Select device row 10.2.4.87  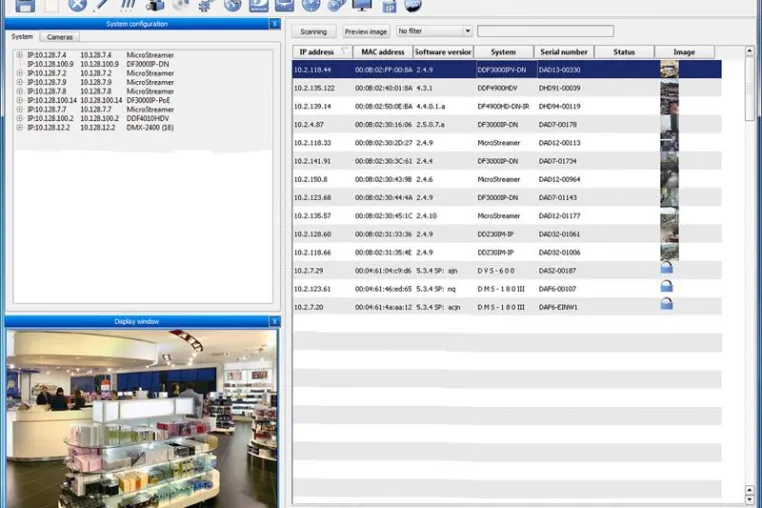click(x=507, y=124)
